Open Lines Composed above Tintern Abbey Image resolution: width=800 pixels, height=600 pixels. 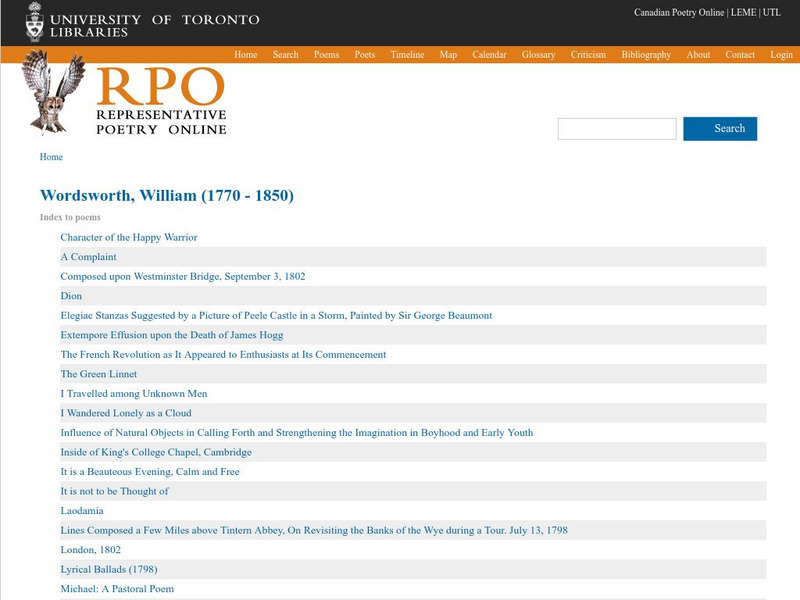coord(314,530)
